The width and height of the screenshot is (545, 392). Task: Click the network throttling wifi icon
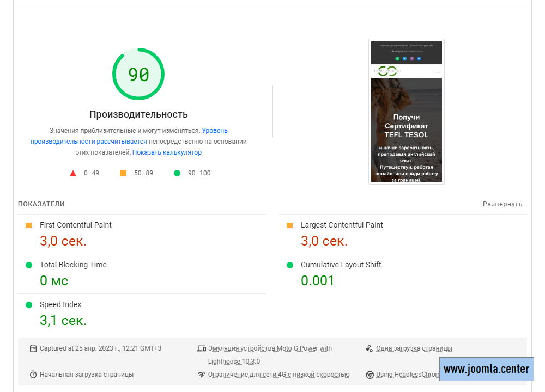click(x=202, y=375)
